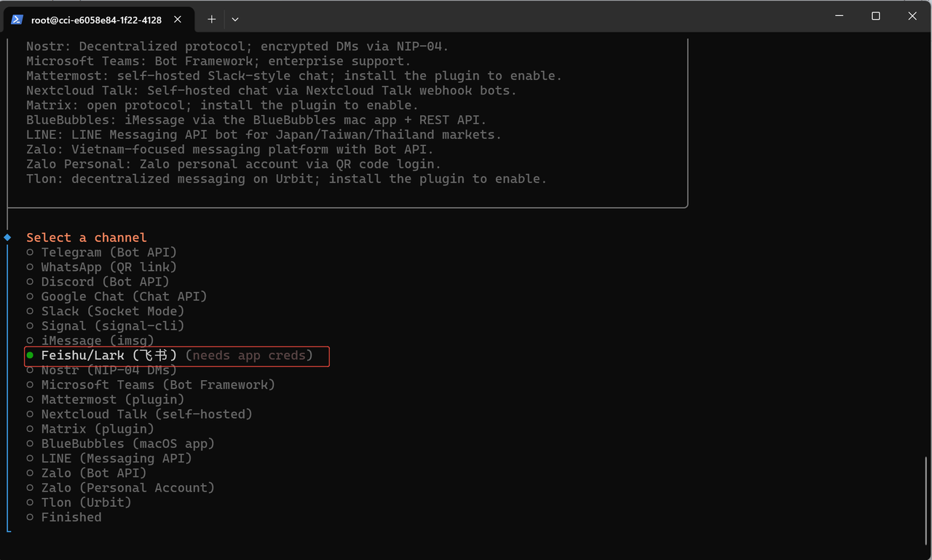Screen dimensions: 932x560
Task: Select Google Chat (Chat API) channel
Action: [124, 296]
